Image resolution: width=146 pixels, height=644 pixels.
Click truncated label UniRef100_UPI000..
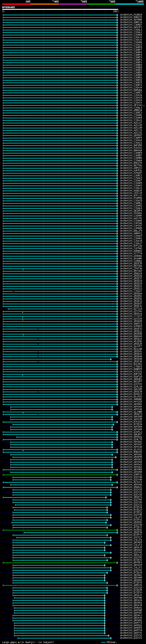coord(132,105)
